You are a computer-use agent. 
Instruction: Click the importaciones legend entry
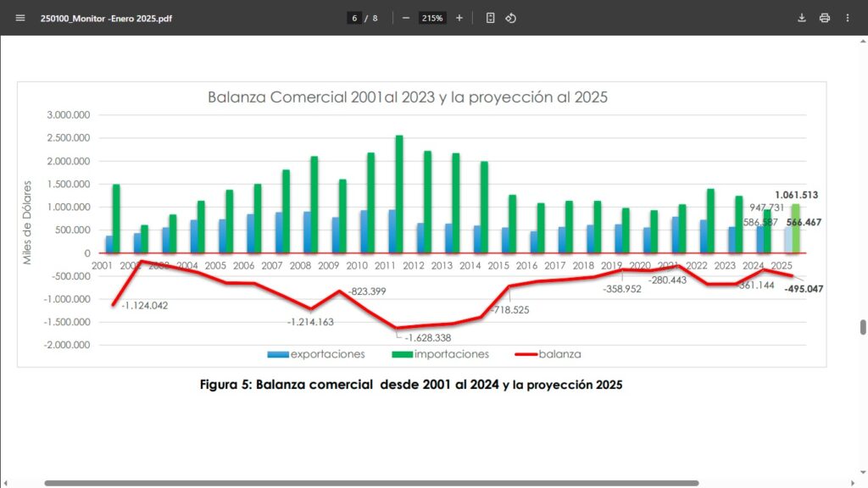[x=441, y=354]
